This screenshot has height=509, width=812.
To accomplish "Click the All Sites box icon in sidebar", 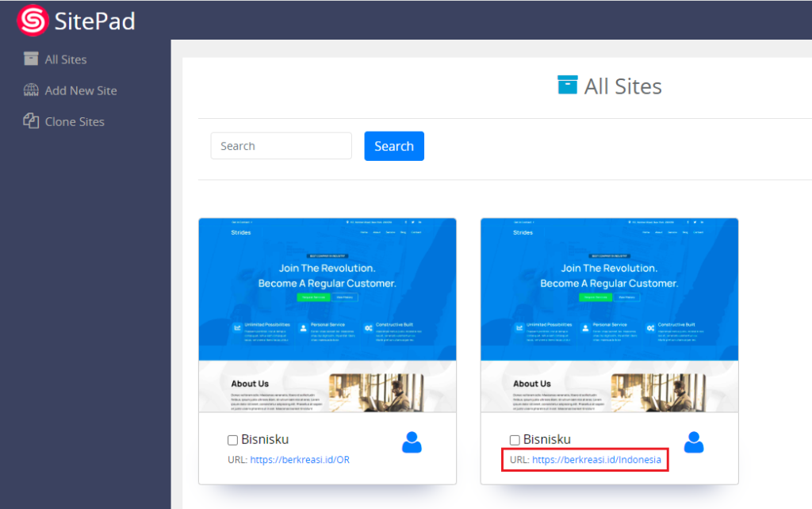I will (x=32, y=58).
